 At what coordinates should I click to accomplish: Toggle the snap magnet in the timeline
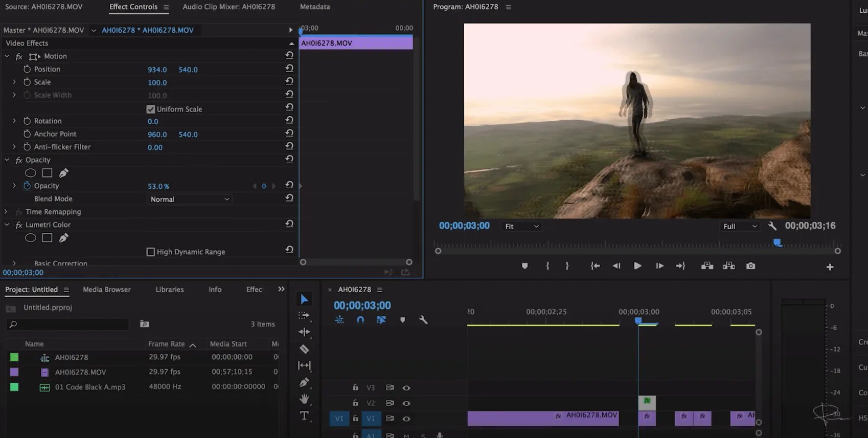point(360,320)
